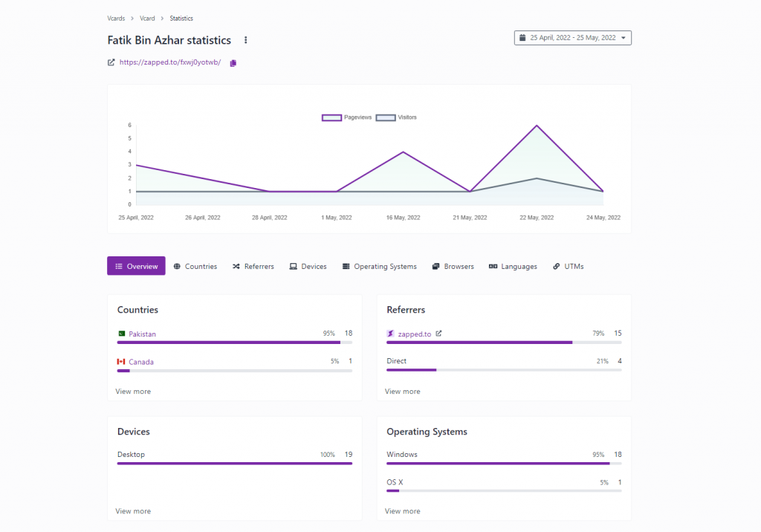Screen dimensions: 761x532
Task: Open the Operating Systems tab
Action: pyautogui.click(x=380, y=266)
